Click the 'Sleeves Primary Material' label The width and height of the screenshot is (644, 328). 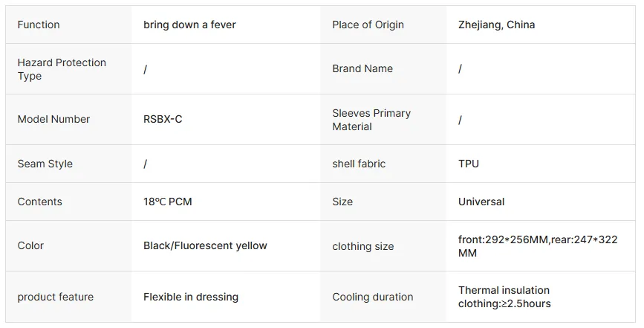point(371,120)
